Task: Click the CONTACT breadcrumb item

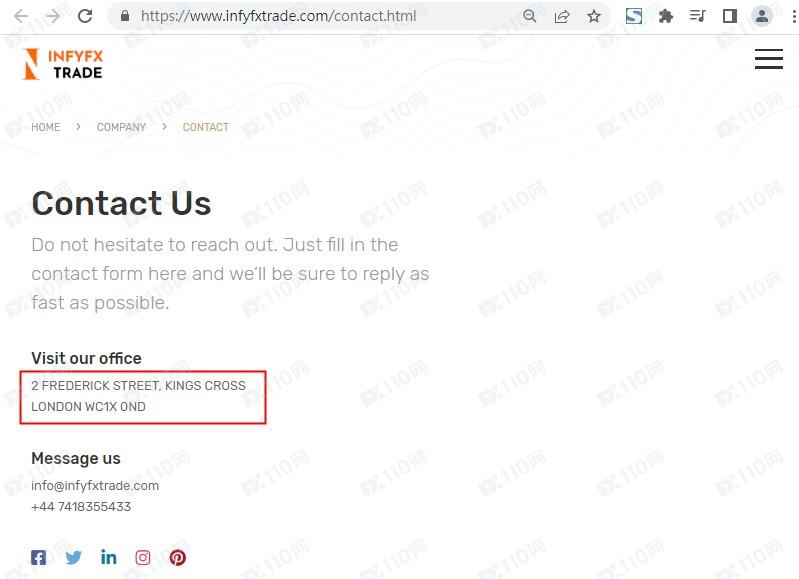Action: pos(206,127)
